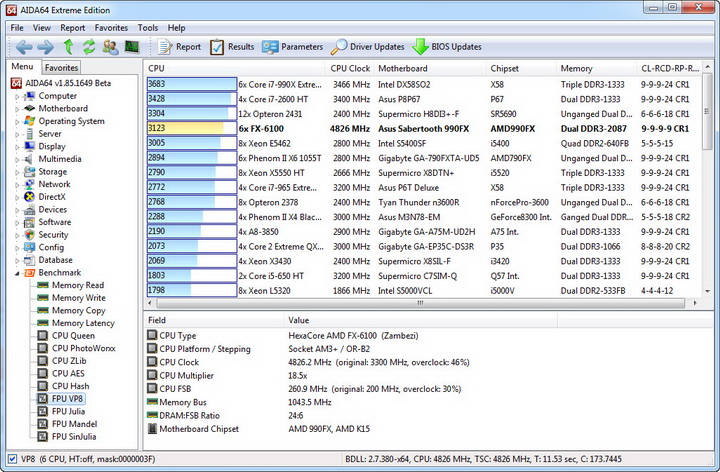This screenshot has height=472, width=720.
Task: Open the Tools menu
Action: click(148, 28)
